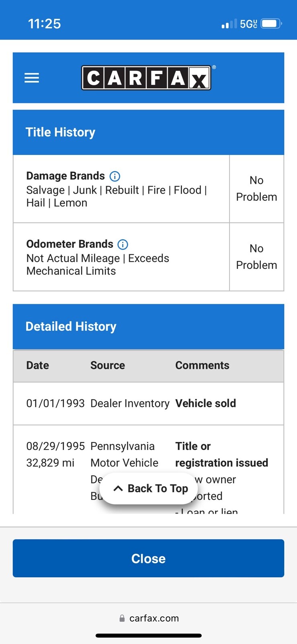The width and height of the screenshot is (297, 644).
Task: Open the hamburger menu icon
Action: point(32,78)
